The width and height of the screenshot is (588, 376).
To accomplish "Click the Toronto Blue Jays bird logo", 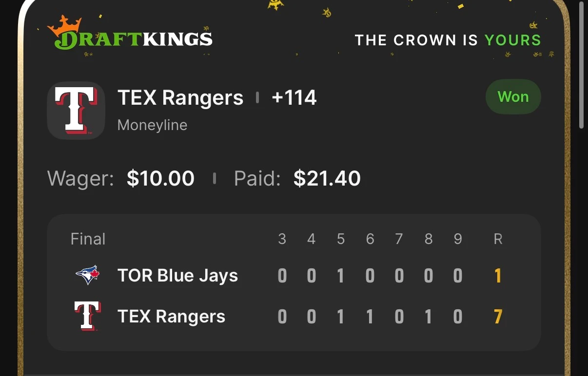I will click(88, 276).
